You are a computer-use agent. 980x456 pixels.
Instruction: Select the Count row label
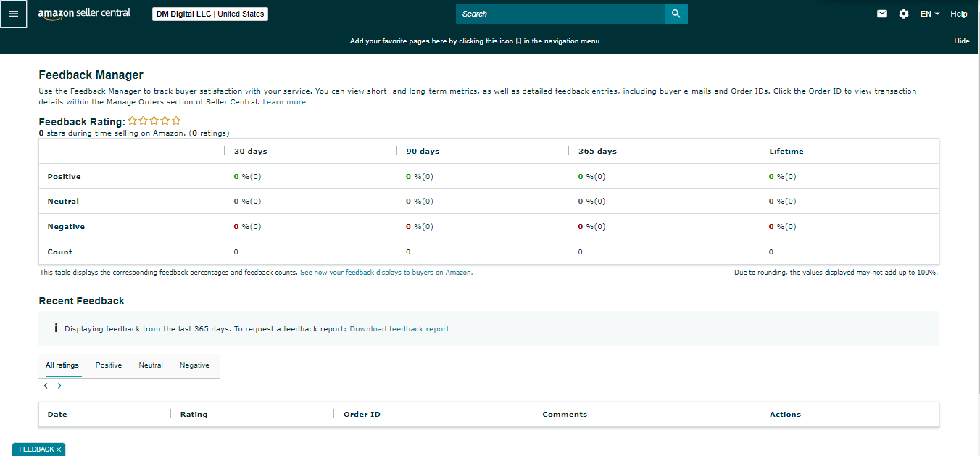pyautogui.click(x=59, y=252)
